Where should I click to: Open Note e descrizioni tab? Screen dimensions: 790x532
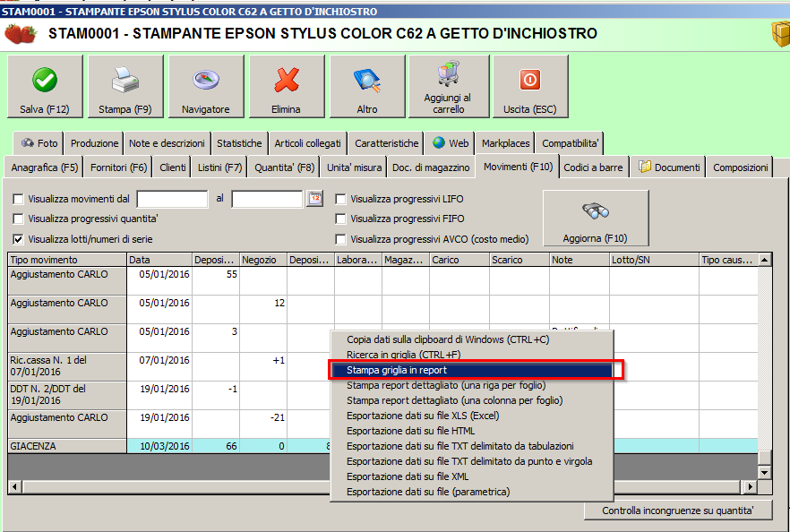click(x=167, y=143)
